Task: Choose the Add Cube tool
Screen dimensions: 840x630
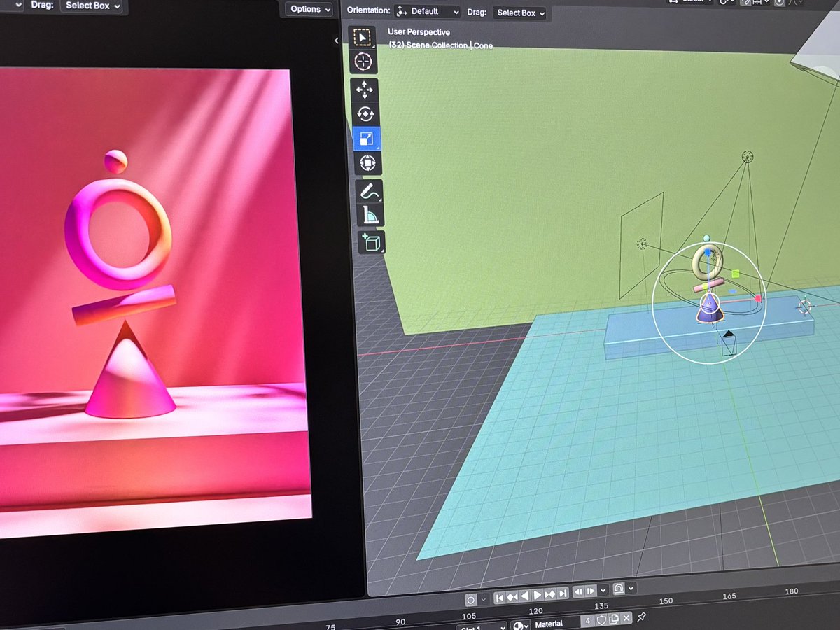Action: tap(372, 242)
